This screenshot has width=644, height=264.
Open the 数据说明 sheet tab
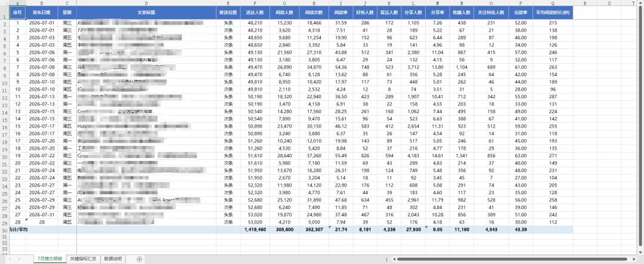click(x=113, y=259)
